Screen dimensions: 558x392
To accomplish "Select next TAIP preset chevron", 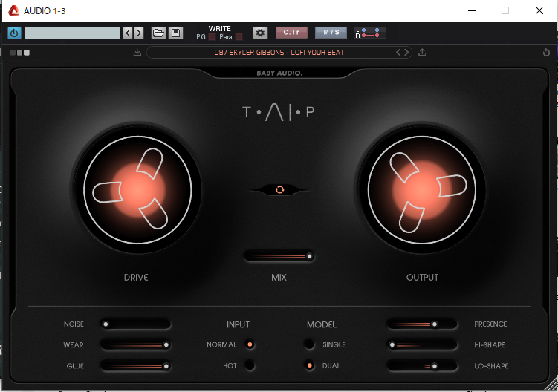I will click(x=406, y=53).
